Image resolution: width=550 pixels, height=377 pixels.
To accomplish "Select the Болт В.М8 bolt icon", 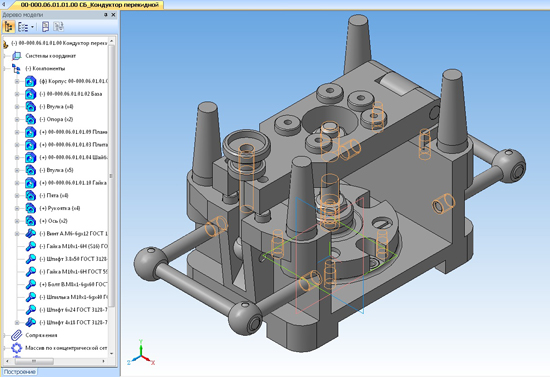I will 31,284.
